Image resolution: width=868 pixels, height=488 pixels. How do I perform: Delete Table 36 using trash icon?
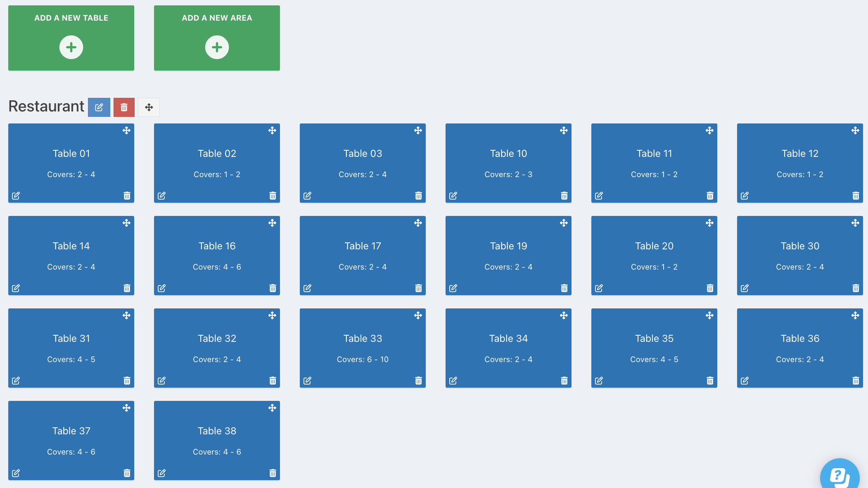click(x=856, y=381)
